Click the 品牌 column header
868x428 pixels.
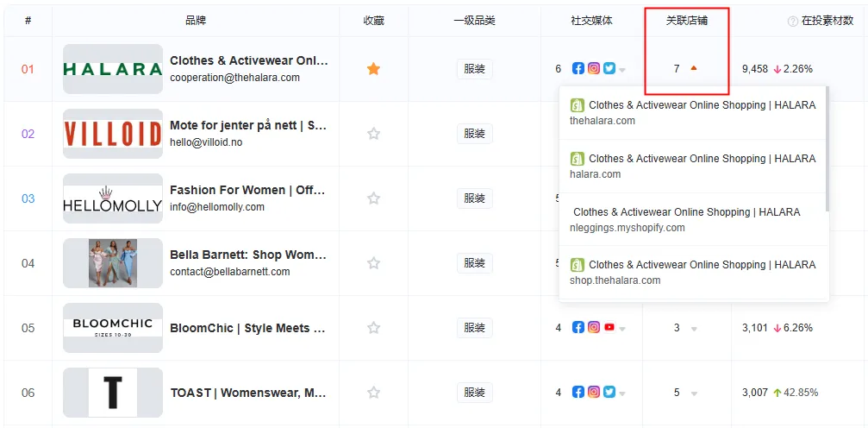click(196, 21)
